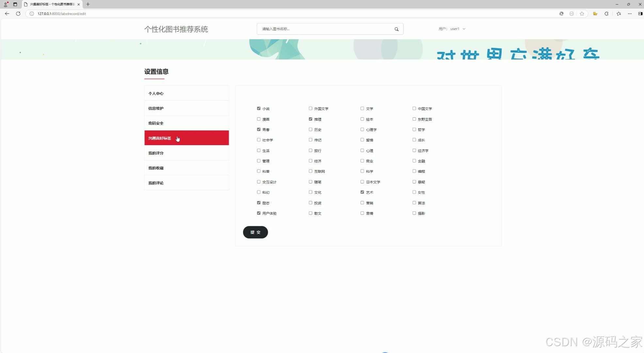Click the profile avatar icon in the toolbar
This screenshot has width=644, height=353.
pos(5,4)
